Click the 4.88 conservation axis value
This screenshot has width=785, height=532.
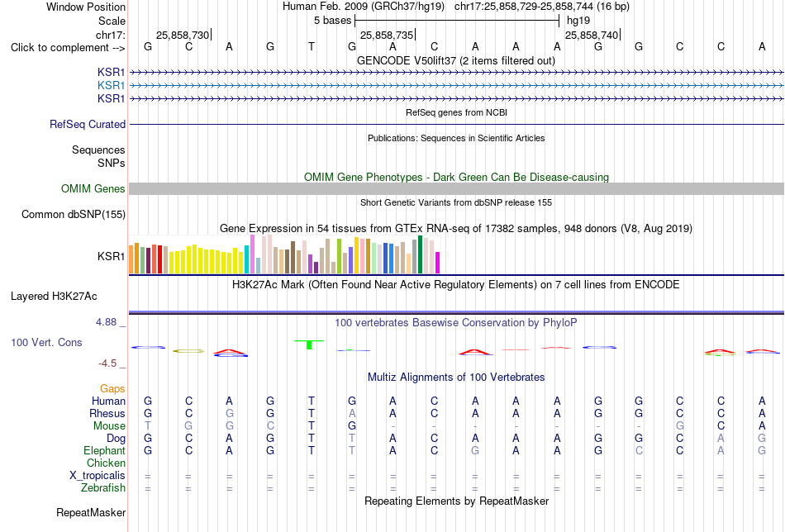tap(106, 322)
